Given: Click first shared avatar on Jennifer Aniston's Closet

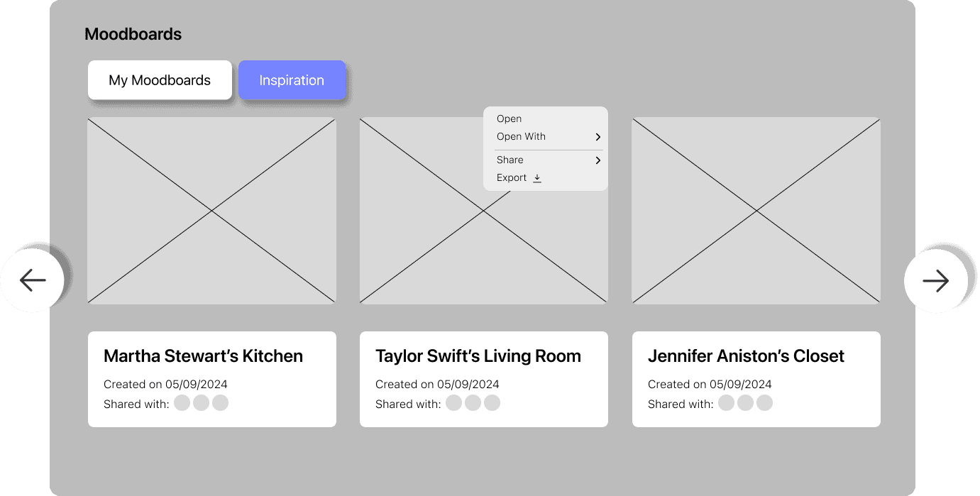Looking at the screenshot, I should click(726, 403).
